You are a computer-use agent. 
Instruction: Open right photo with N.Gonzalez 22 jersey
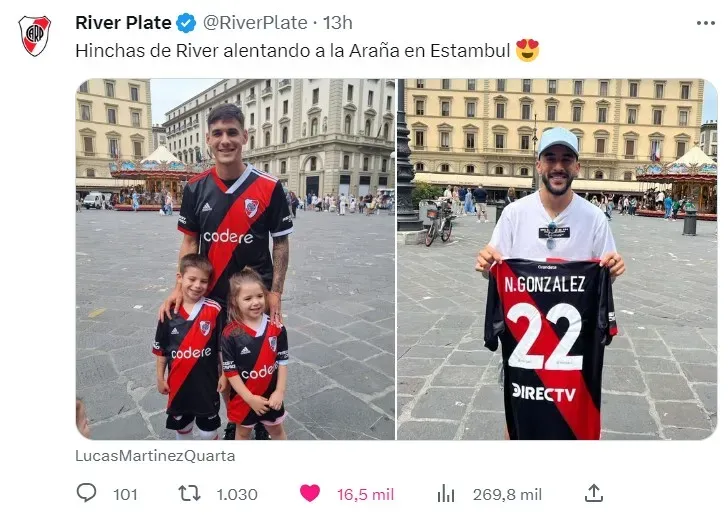pos(557,259)
